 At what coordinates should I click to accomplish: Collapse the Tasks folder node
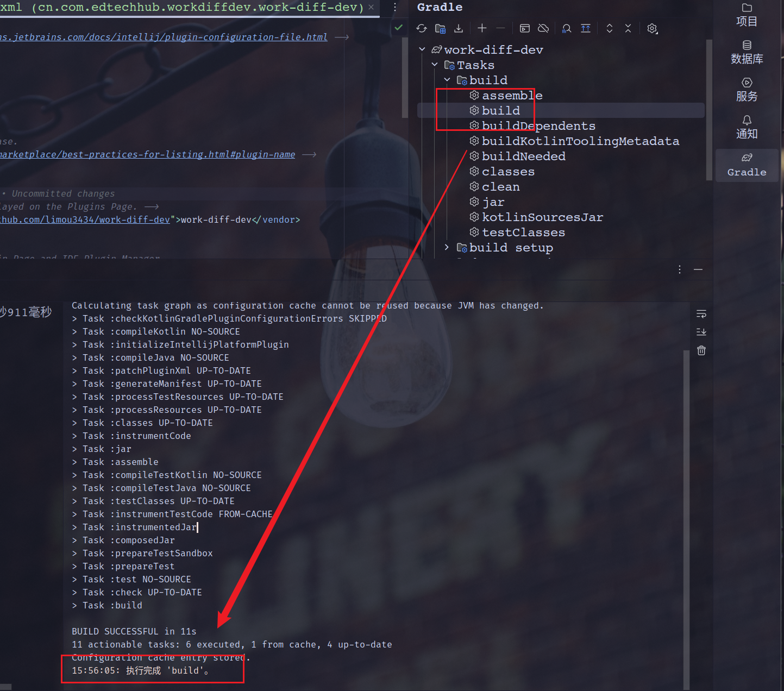435,65
